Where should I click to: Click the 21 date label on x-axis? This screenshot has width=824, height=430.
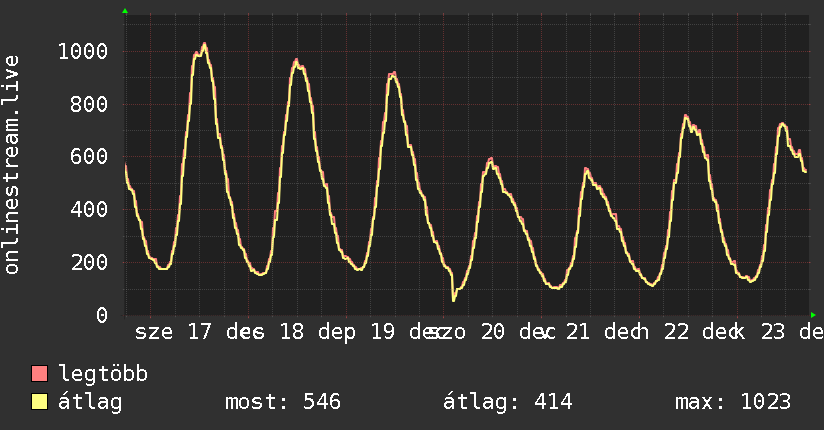(x=578, y=332)
